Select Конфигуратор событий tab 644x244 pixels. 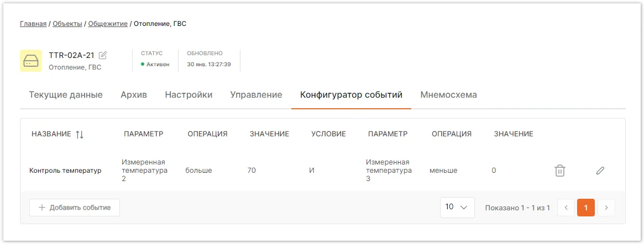351,95
